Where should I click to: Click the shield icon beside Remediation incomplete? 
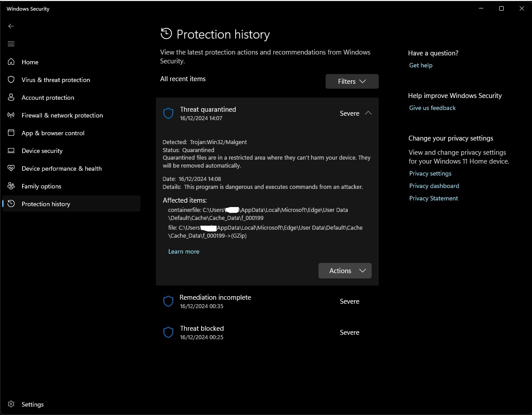[x=168, y=301]
